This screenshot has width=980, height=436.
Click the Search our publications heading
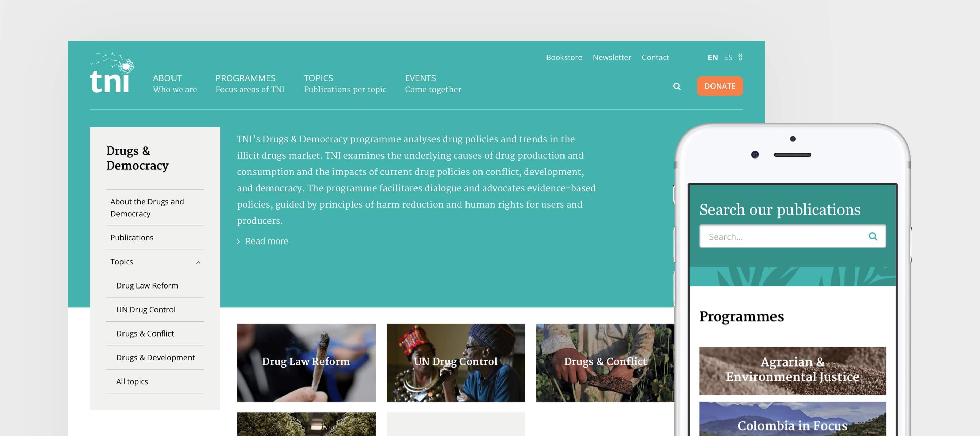tap(780, 210)
